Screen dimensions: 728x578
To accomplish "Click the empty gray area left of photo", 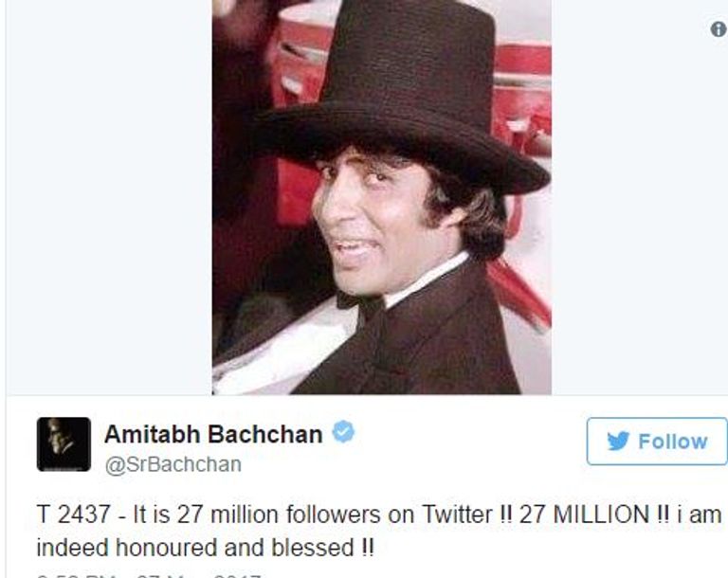I will (109, 197).
